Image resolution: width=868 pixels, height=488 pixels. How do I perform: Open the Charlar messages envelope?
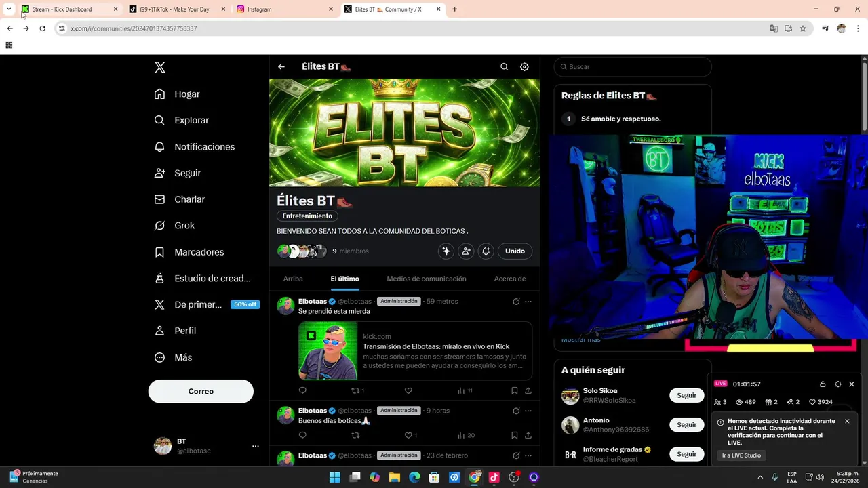pyautogui.click(x=159, y=199)
